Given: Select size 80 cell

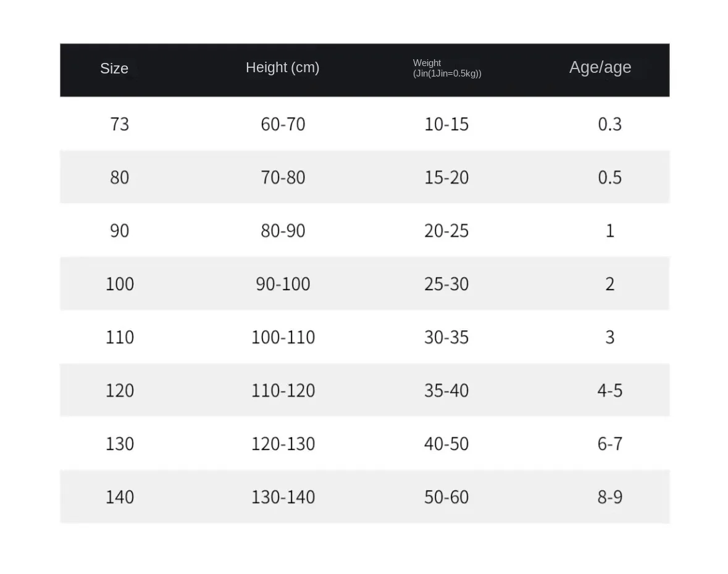Looking at the screenshot, I should [x=119, y=178].
